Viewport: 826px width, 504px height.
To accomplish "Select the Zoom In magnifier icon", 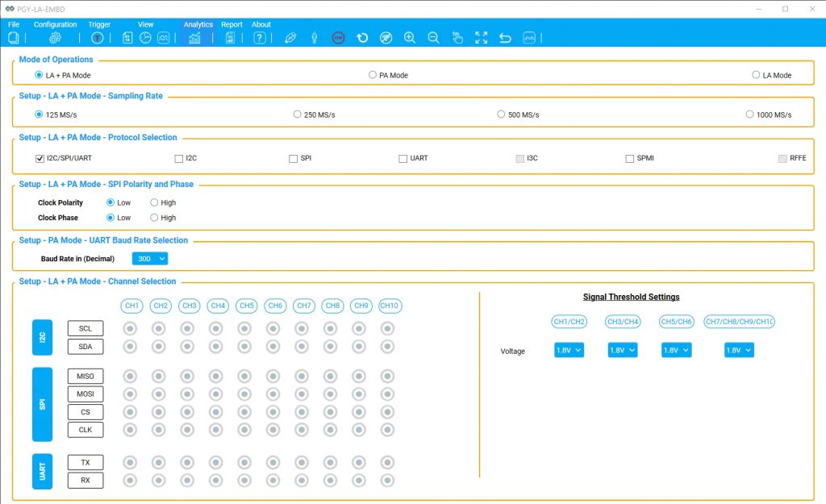I will [410, 38].
